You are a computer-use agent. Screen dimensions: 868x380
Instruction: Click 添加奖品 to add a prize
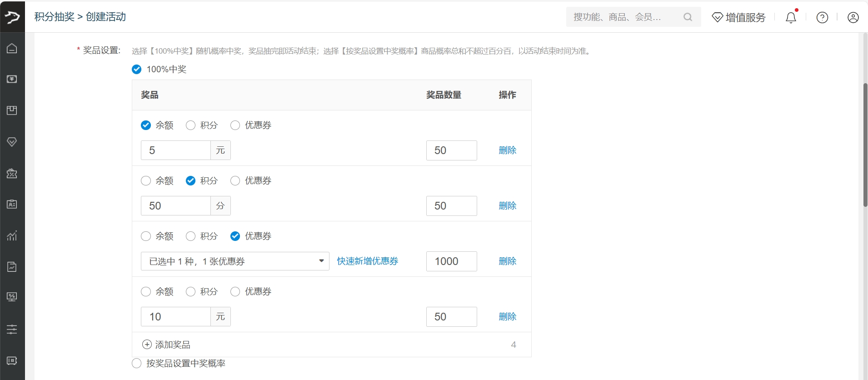pos(166,345)
